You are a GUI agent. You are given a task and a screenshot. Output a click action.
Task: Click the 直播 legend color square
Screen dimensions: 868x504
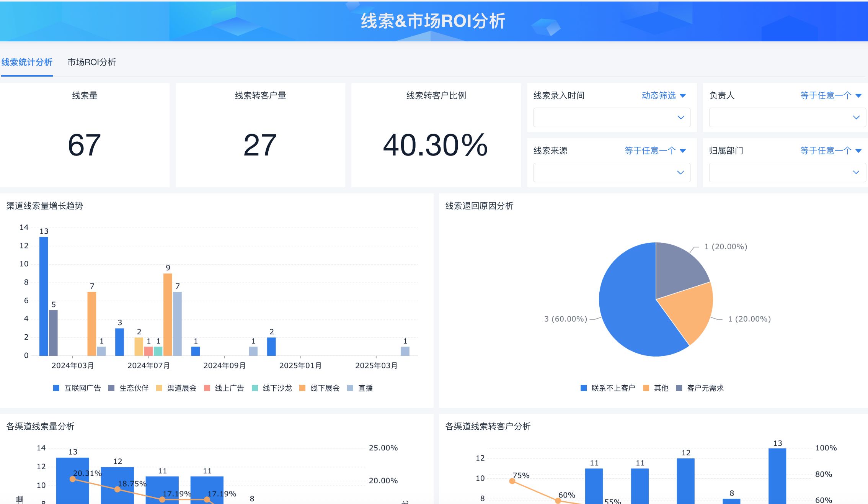(350, 388)
